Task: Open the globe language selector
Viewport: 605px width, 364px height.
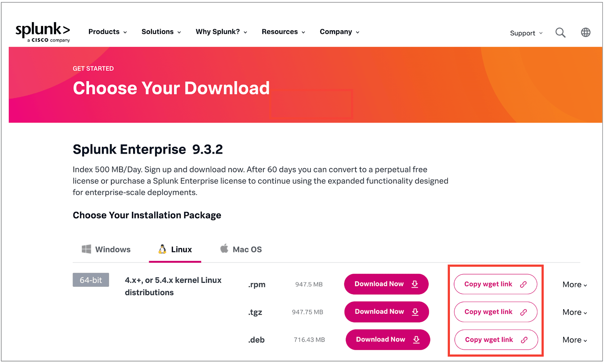Action: pos(586,32)
